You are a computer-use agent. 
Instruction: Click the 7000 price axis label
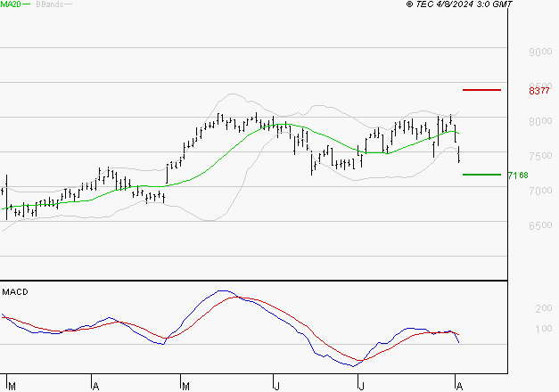[540, 191]
